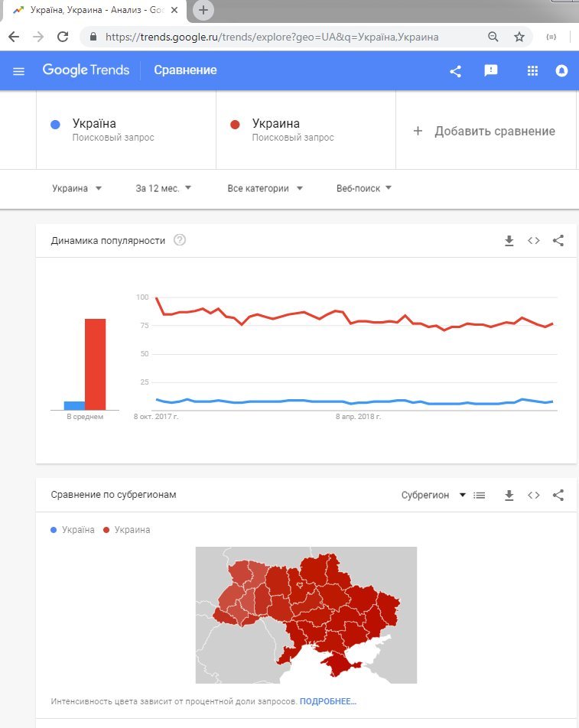Image resolution: width=579 pixels, height=728 pixels.
Task: Expand the Все категории category dropdown
Action: [x=265, y=188]
